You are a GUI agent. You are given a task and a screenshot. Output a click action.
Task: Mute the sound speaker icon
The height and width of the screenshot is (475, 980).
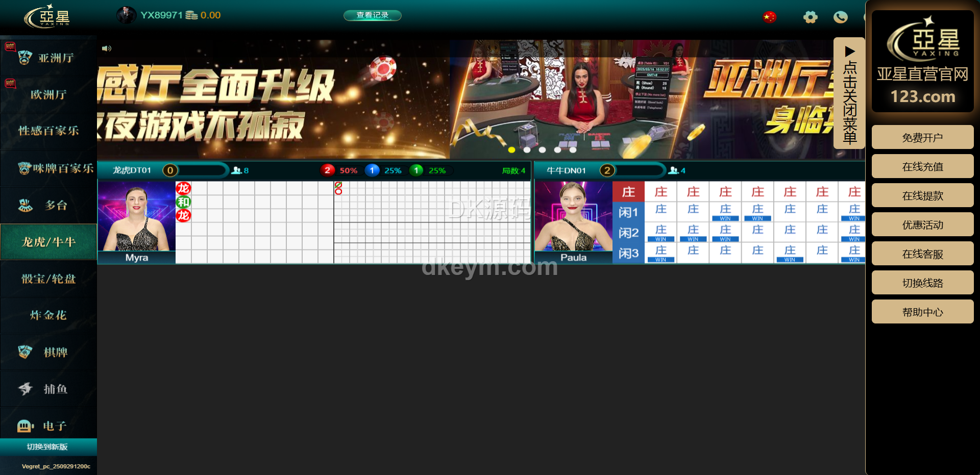[106, 48]
